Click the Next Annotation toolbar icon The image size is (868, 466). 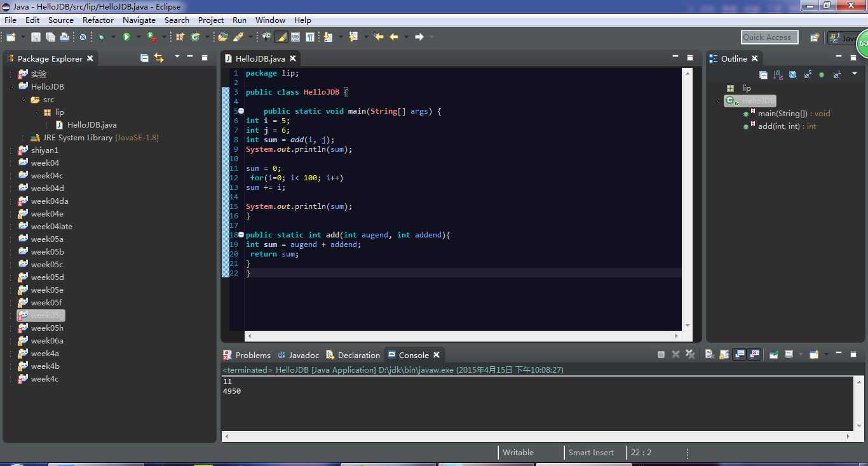(x=328, y=37)
